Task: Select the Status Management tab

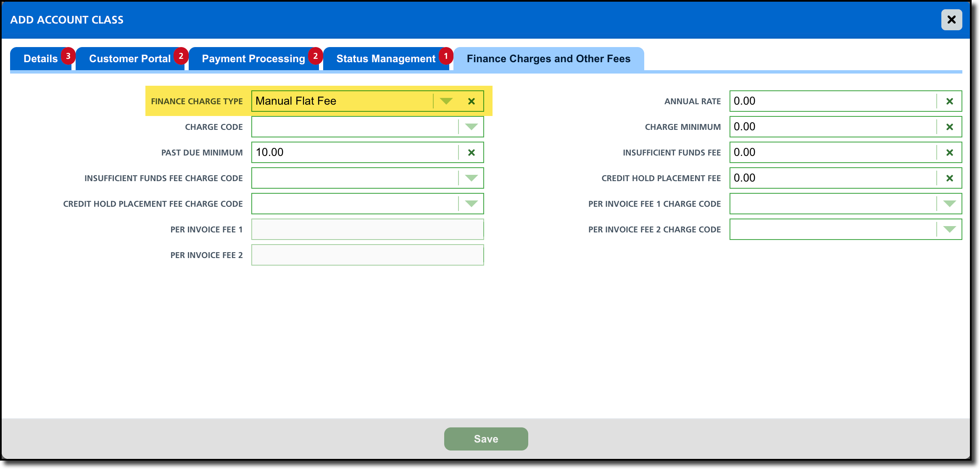Action: (385, 59)
